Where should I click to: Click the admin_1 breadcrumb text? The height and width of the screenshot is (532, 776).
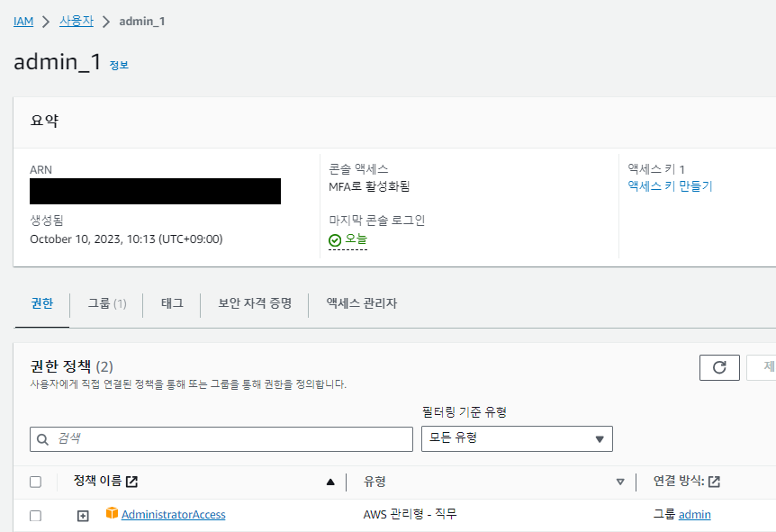pyautogui.click(x=142, y=22)
